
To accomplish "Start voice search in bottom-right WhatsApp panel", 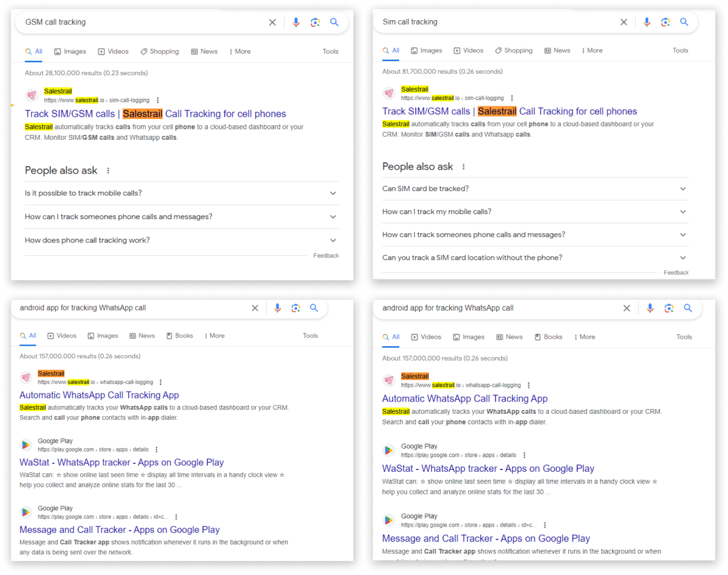I will 650,308.
